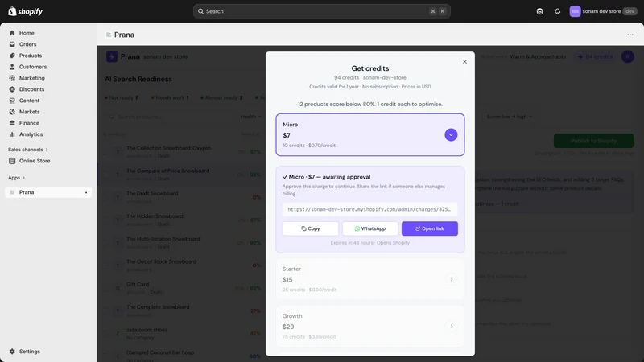Filter by Almost ready products
Viewport: 644px width, 362px height.
221,97
